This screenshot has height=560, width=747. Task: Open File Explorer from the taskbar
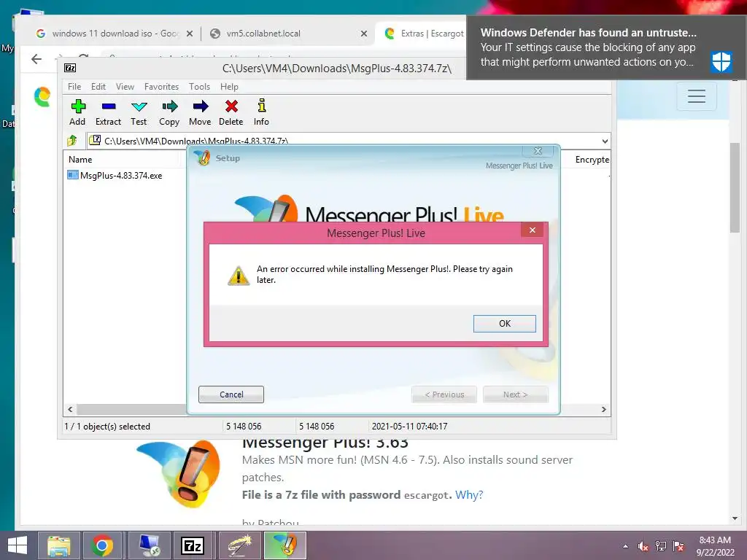[x=58, y=545]
